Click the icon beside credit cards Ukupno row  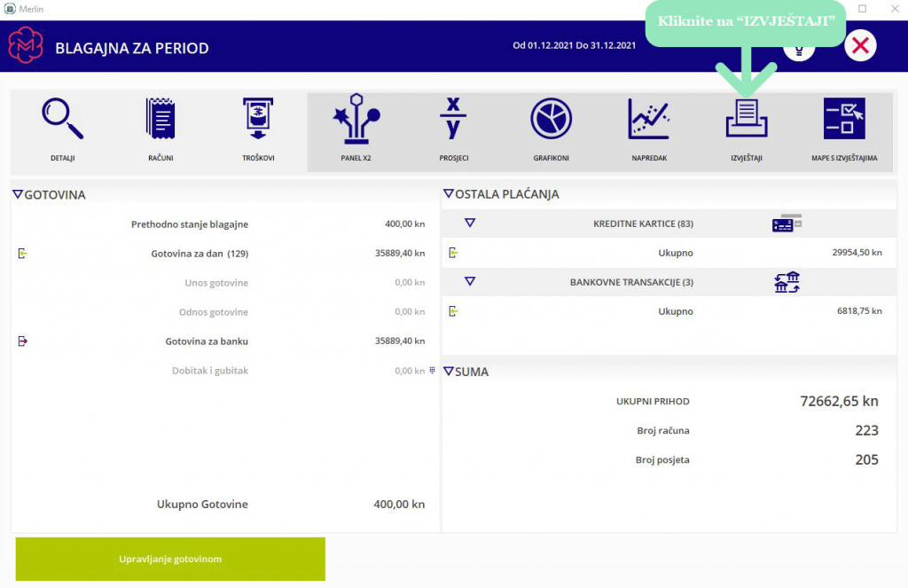point(453,253)
